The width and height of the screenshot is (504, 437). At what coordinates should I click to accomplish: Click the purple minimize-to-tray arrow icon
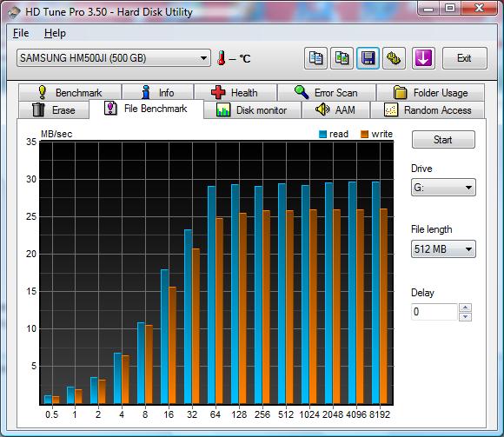[x=423, y=58]
